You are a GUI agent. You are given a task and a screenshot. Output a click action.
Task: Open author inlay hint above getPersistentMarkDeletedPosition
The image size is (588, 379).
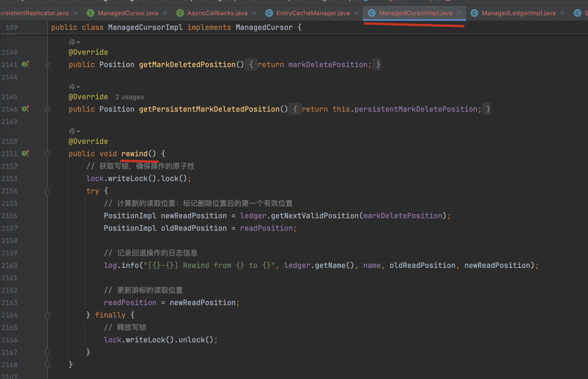[74, 87]
